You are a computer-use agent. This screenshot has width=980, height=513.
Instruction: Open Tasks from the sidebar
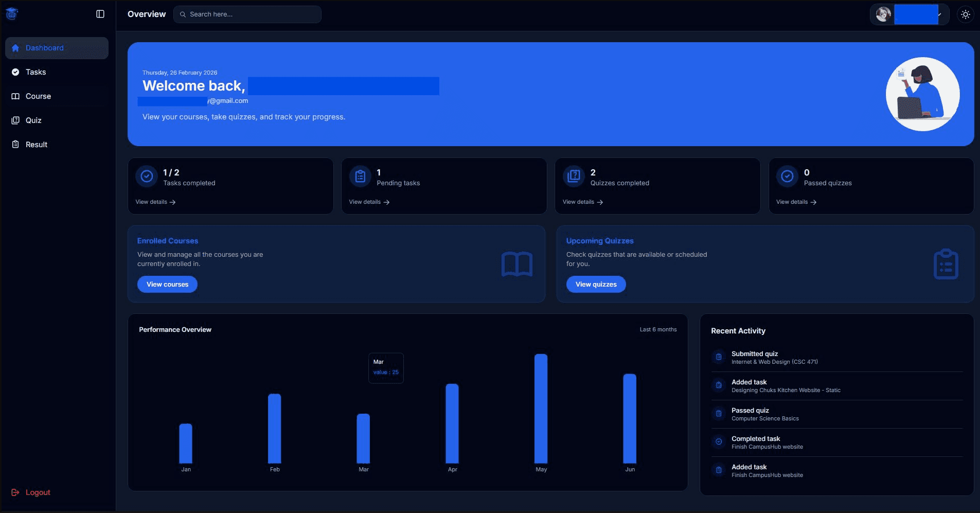point(57,72)
